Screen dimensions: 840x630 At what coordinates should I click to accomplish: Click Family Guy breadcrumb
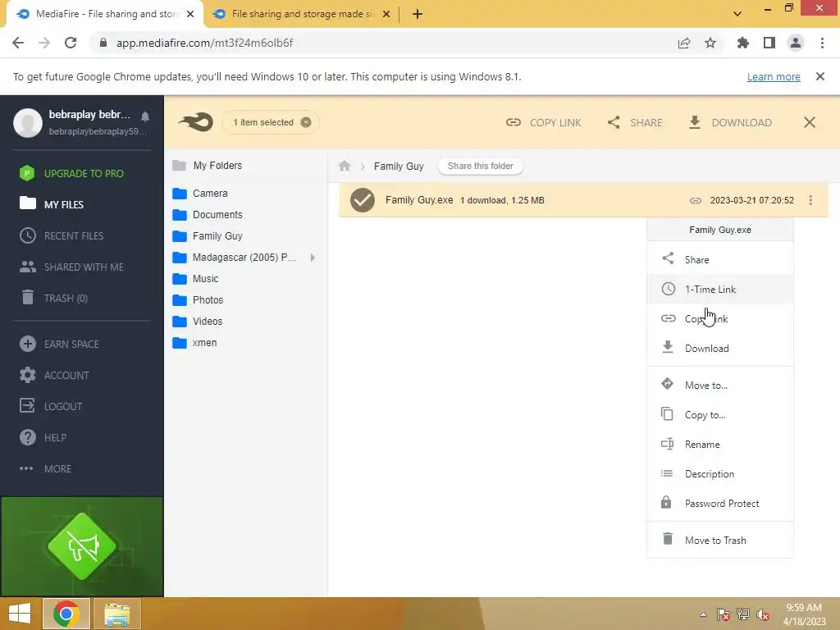pyautogui.click(x=399, y=166)
